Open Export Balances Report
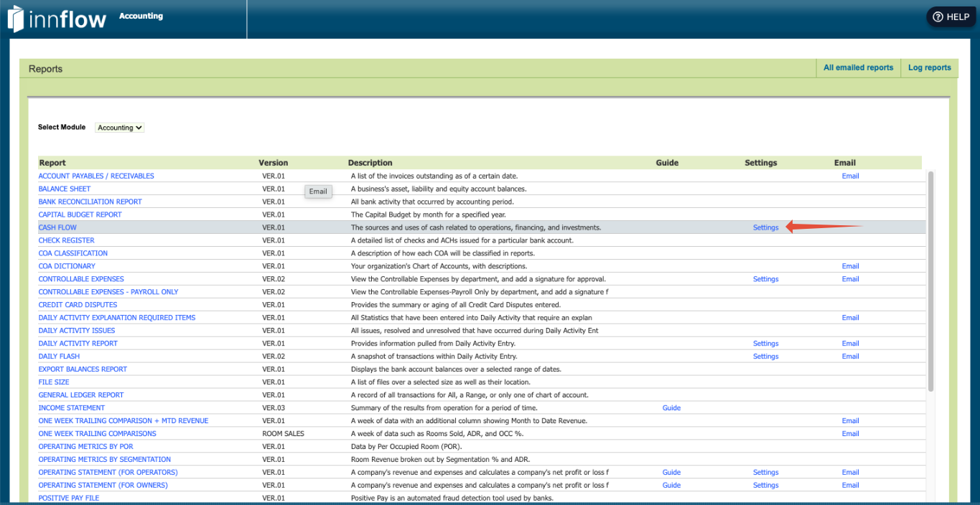The width and height of the screenshot is (980, 505). click(x=83, y=369)
